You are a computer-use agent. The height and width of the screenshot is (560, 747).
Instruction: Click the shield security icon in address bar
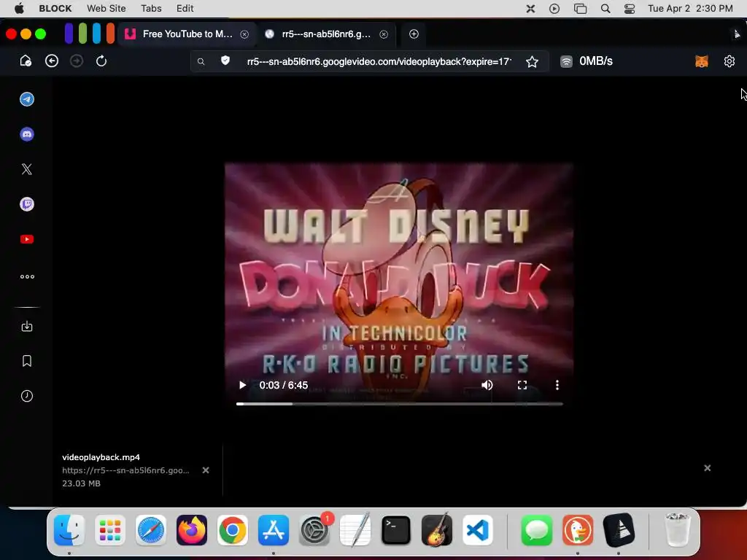[x=225, y=61]
